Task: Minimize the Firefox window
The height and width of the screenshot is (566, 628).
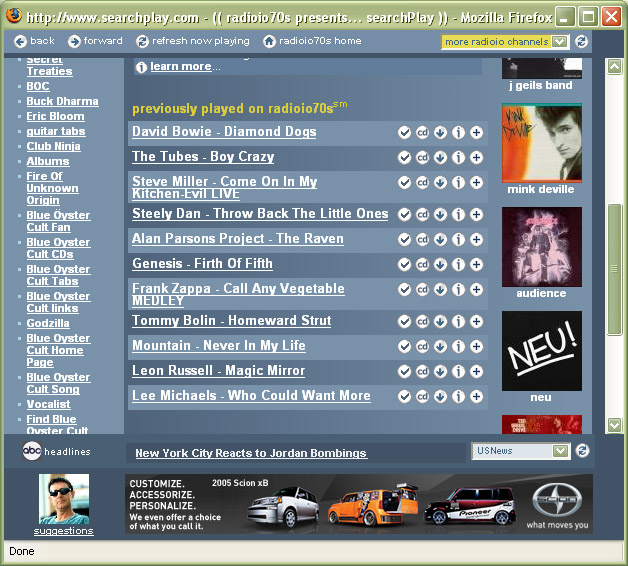Action: coord(565,17)
